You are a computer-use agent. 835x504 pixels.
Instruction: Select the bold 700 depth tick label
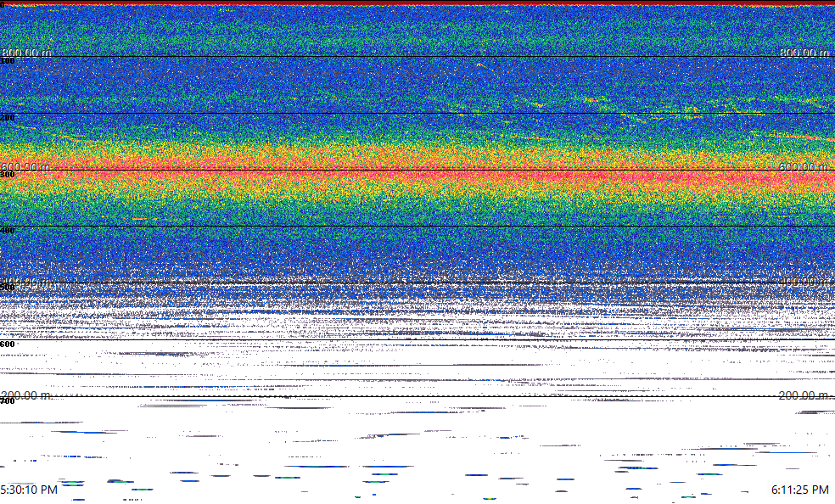(x=8, y=401)
